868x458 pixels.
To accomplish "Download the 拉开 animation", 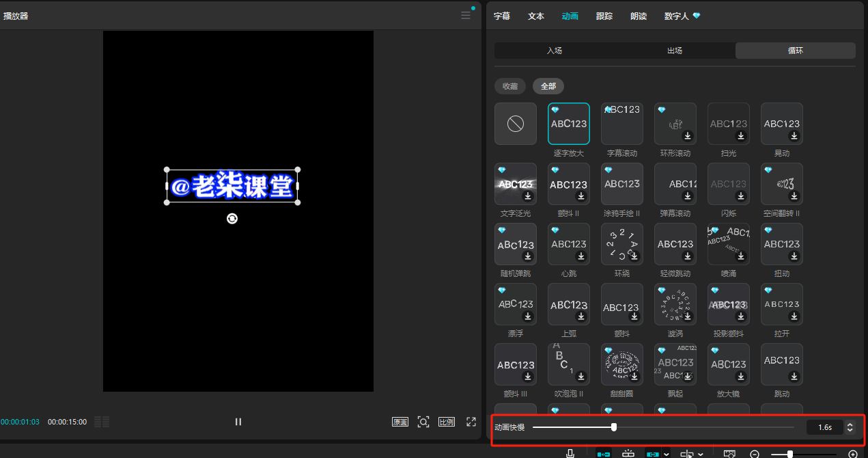I will [x=794, y=316].
